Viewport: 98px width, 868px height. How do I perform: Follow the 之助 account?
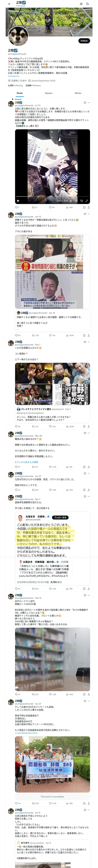pos(84,41)
